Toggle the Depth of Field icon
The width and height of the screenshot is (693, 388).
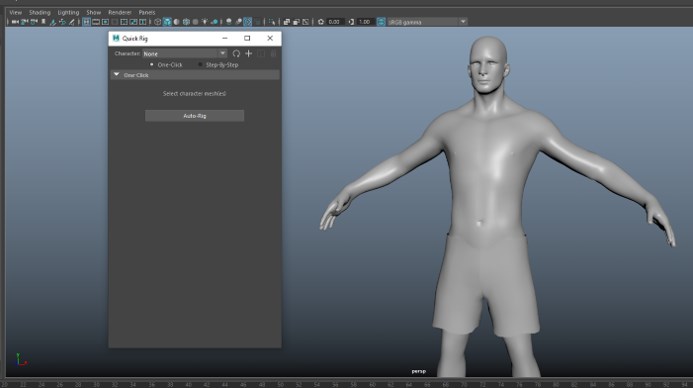pyautogui.click(x=257, y=22)
